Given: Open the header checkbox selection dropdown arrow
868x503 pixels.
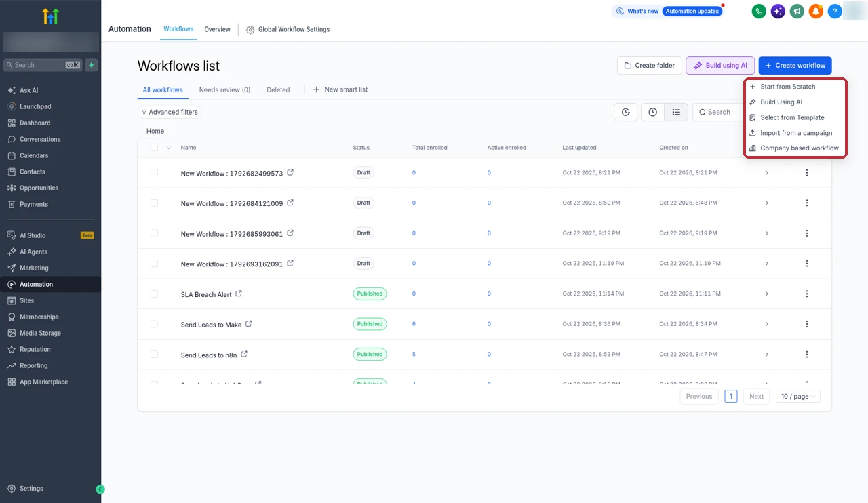Looking at the screenshot, I should tap(168, 148).
